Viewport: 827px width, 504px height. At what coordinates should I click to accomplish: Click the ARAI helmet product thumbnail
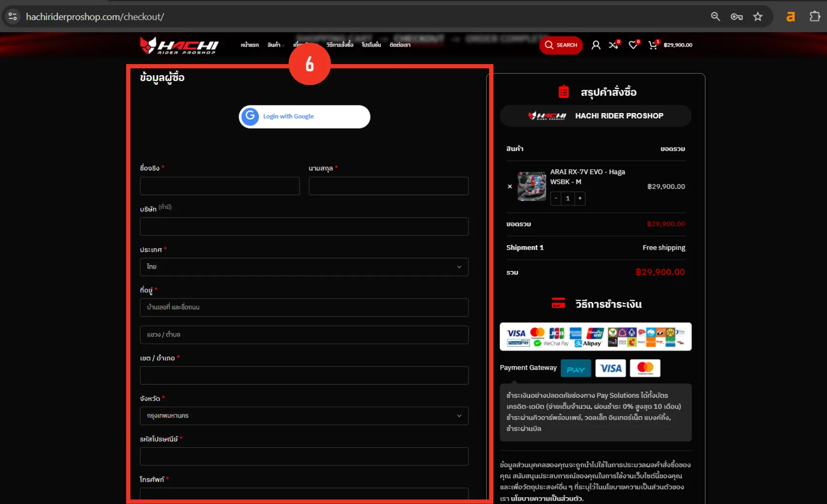pyautogui.click(x=531, y=186)
